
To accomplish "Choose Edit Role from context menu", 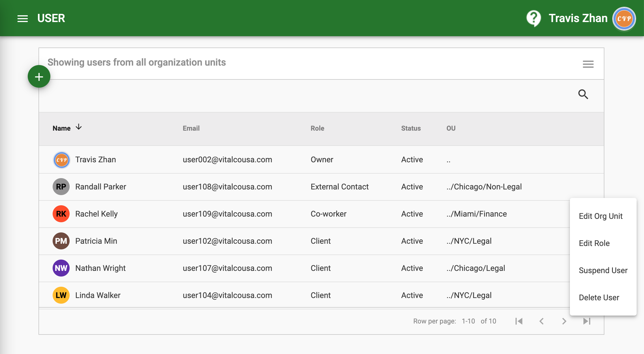I will [x=594, y=243].
